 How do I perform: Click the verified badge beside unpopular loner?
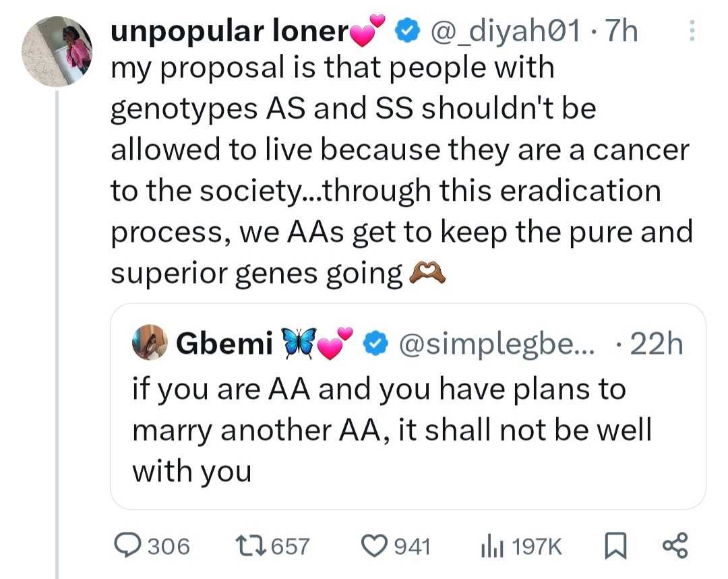(x=406, y=30)
